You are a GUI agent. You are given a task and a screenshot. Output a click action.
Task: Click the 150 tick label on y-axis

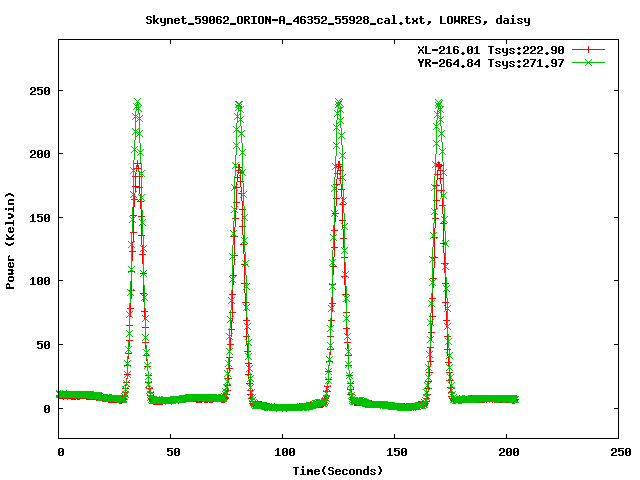(x=40, y=217)
